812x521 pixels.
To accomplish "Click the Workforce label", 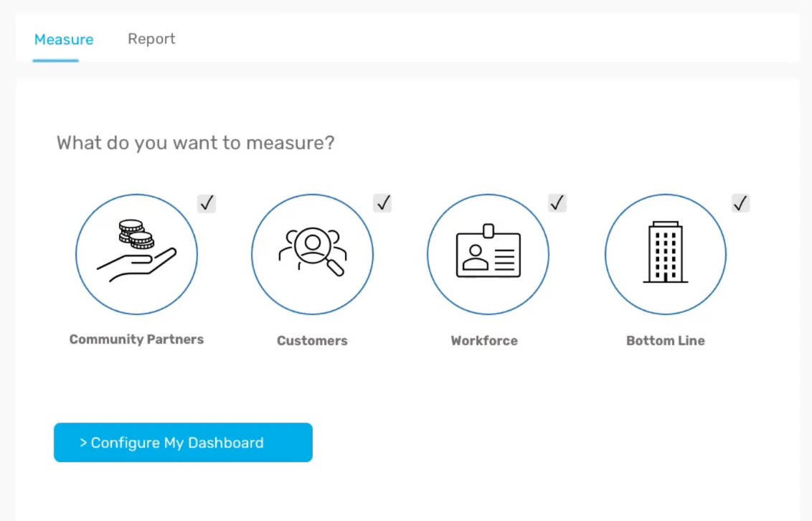I will (x=484, y=341).
